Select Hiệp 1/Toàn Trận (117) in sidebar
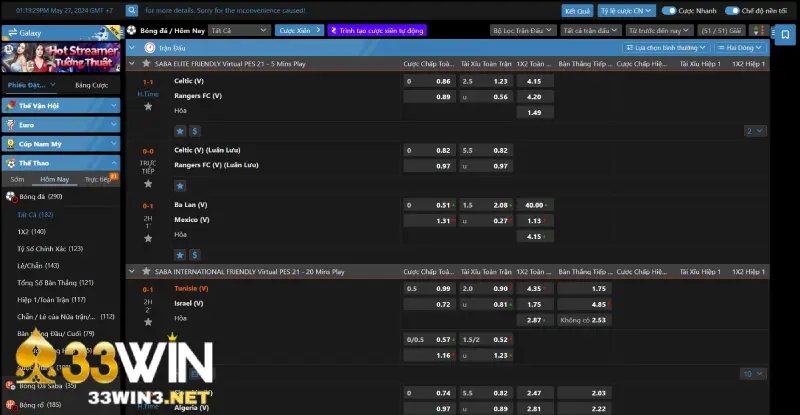 click(x=52, y=299)
